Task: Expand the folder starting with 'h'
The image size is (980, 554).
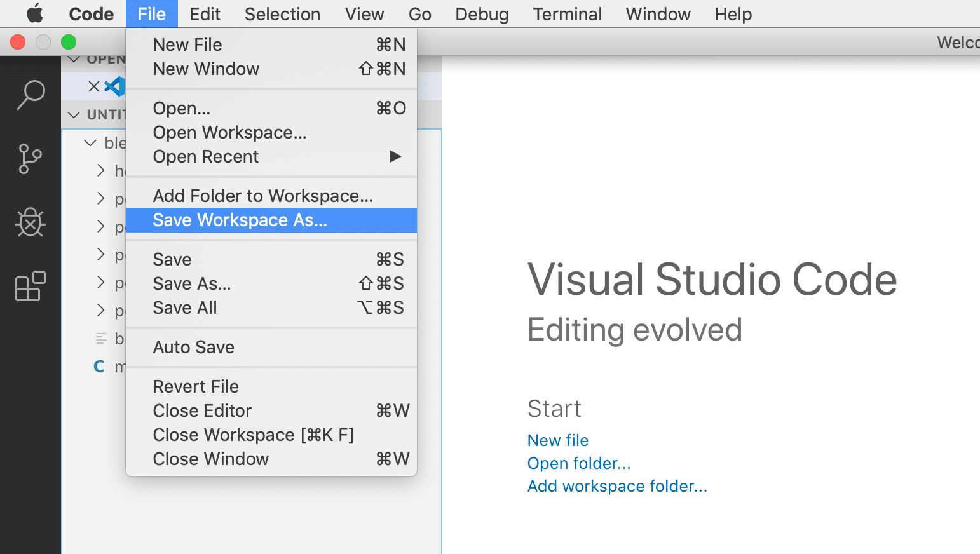Action: pyautogui.click(x=100, y=170)
